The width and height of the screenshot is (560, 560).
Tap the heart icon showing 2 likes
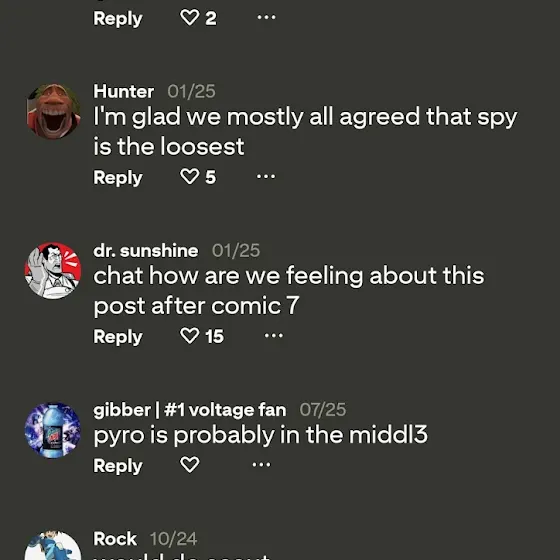[189, 18]
